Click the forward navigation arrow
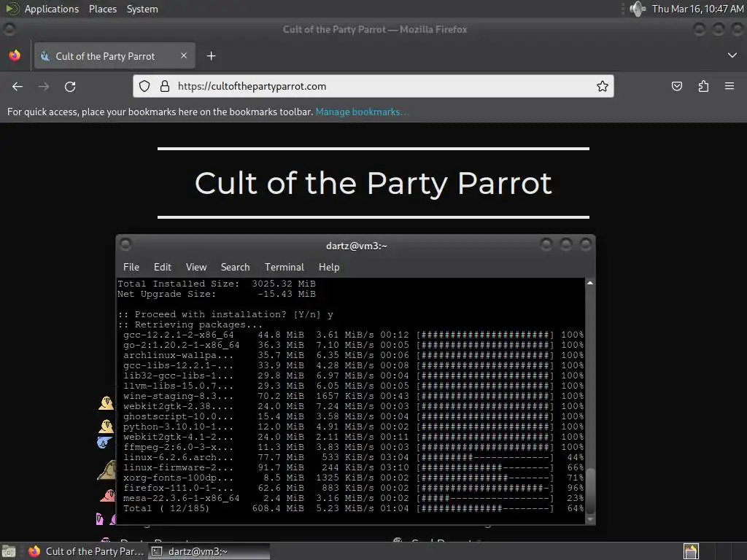 (44, 86)
